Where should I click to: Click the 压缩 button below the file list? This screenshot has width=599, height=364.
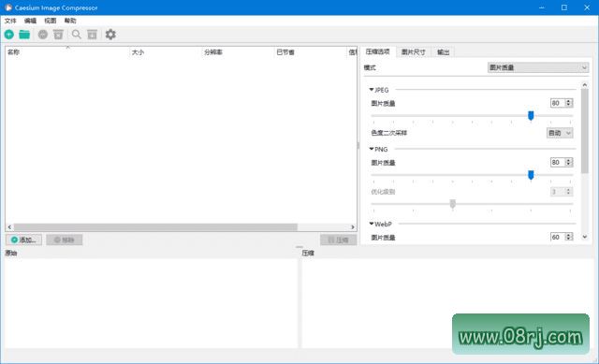[339, 240]
